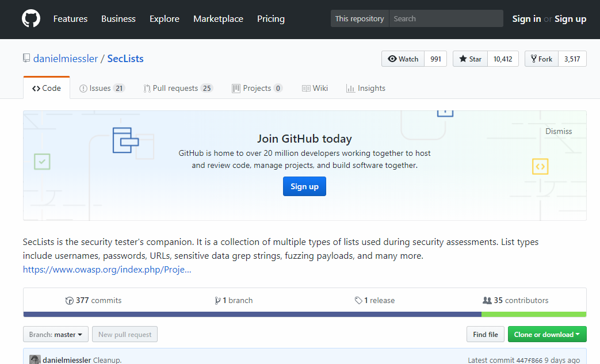This screenshot has height=364, width=600.
Task: Click Sign up in the top header
Action: pyautogui.click(x=570, y=19)
